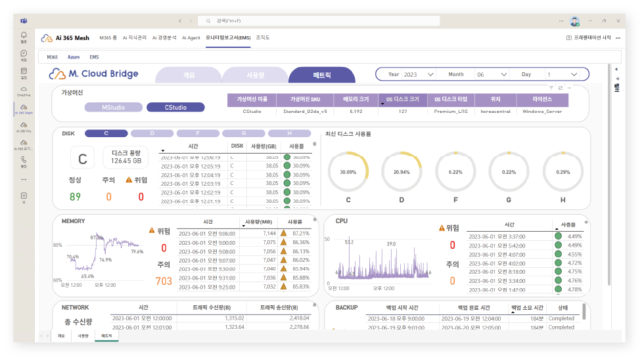Switch to the 사용량 dashboard tab
The image size is (644, 361).
(255, 75)
